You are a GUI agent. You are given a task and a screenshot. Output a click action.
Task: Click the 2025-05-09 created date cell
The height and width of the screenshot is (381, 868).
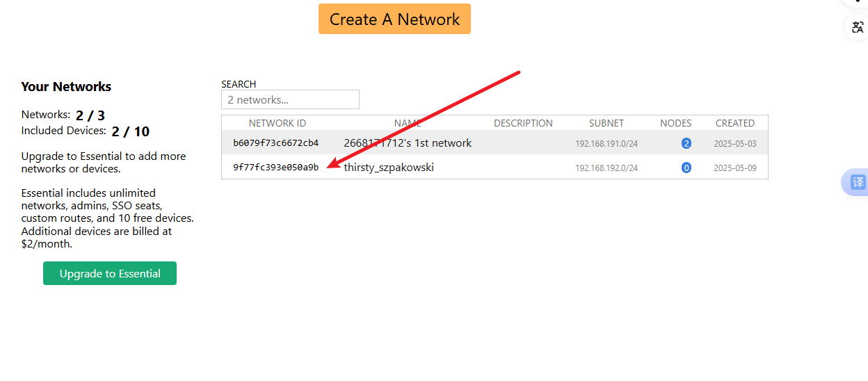click(734, 168)
